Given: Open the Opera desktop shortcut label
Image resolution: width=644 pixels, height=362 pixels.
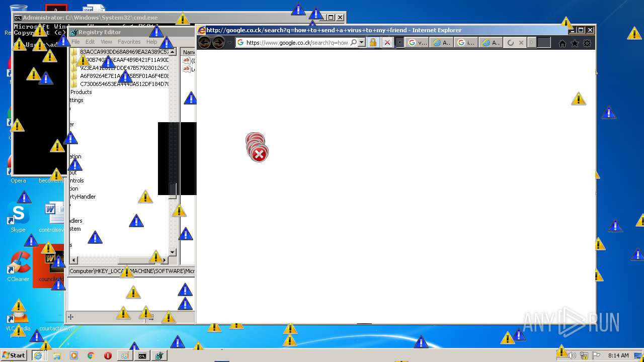Looking at the screenshot, I should pos(18,180).
